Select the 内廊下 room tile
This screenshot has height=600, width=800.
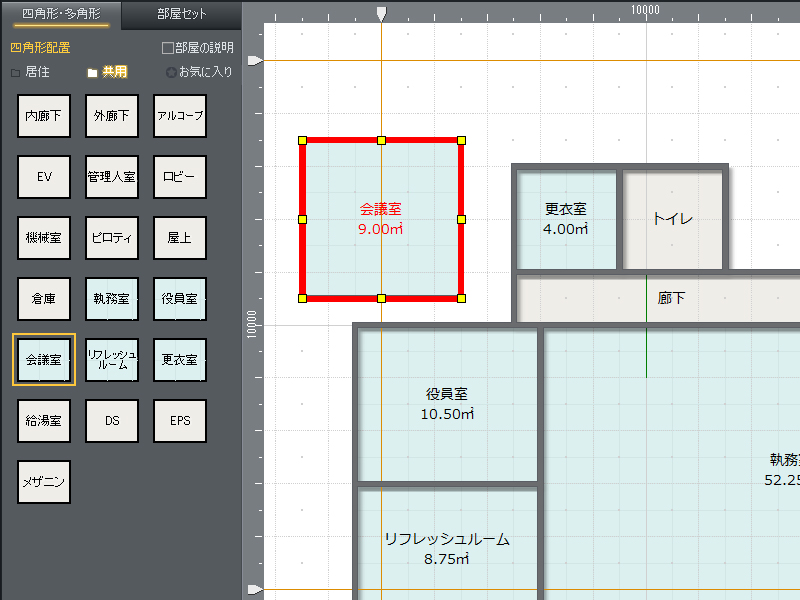click(x=44, y=116)
